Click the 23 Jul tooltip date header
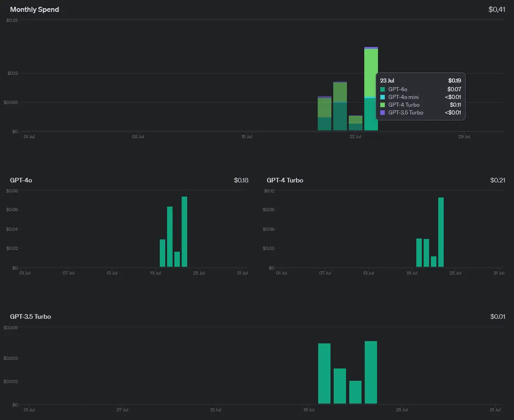This screenshot has width=514, height=420. [x=387, y=81]
